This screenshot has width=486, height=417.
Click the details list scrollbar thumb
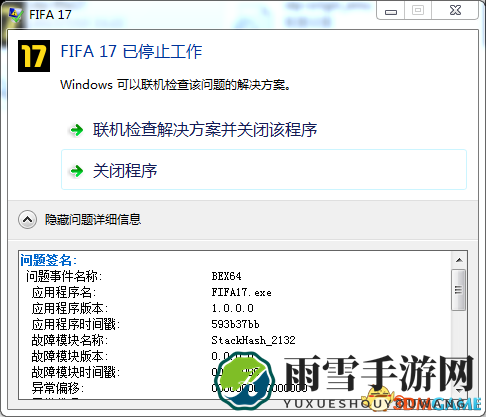click(x=459, y=290)
